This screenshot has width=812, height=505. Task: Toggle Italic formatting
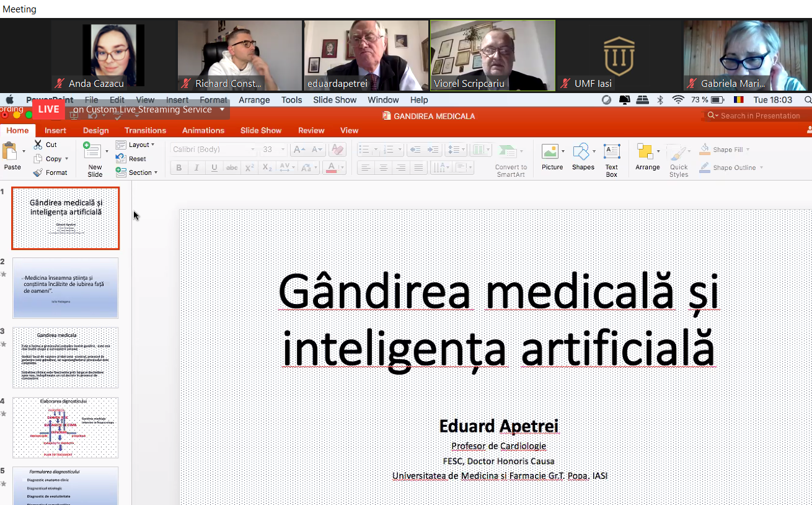click(196, 168)
